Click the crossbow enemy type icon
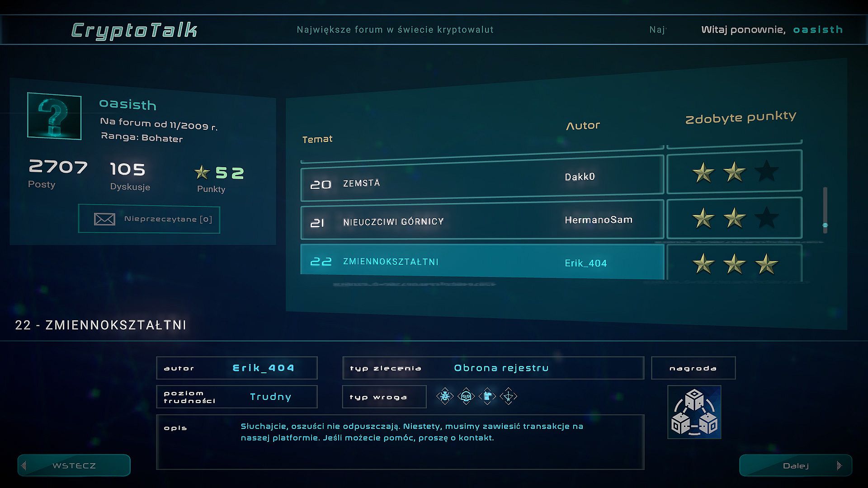 point(508,397)
